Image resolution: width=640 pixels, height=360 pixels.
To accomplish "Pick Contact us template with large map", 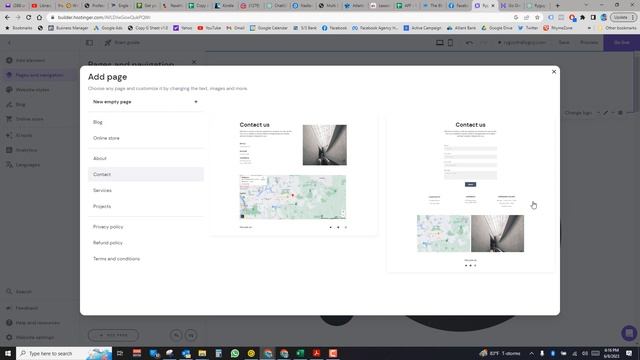I will click(x=293, y=175).
